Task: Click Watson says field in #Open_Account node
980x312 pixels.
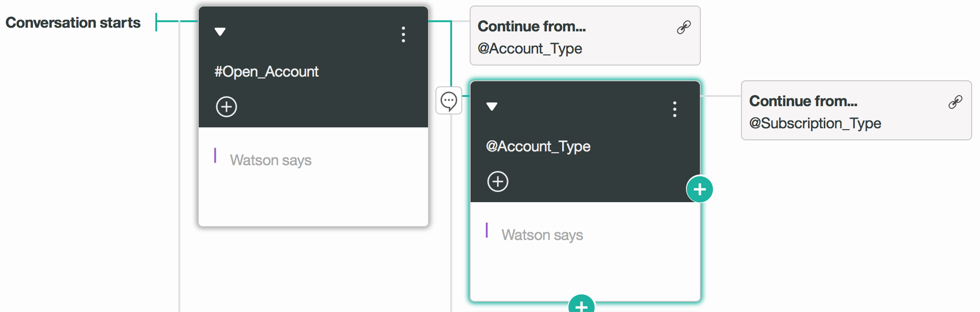Action: 270,160
